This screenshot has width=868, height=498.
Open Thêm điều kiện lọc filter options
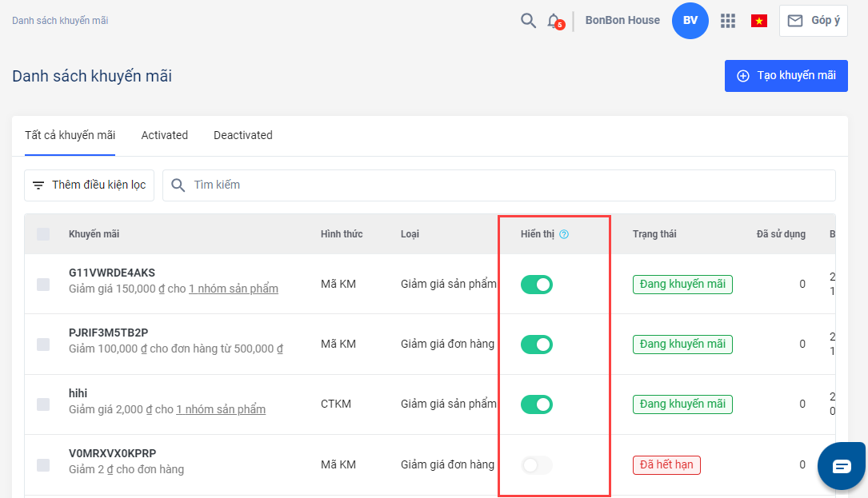[x=89, y=185]
